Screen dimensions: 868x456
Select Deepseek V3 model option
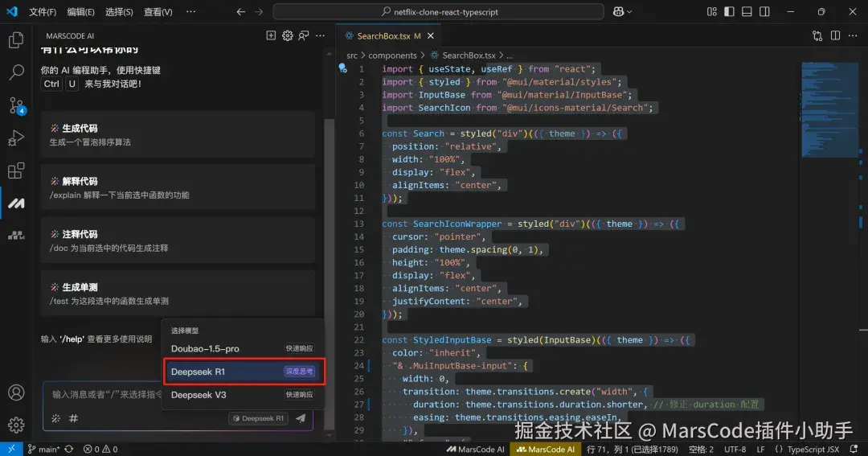(x=243, y=395)
